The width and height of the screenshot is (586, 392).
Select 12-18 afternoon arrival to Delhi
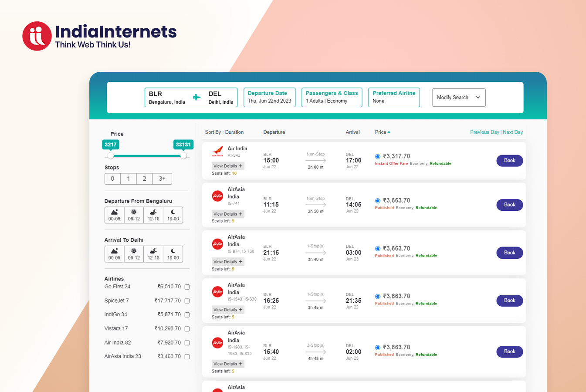tap(153, 254)
